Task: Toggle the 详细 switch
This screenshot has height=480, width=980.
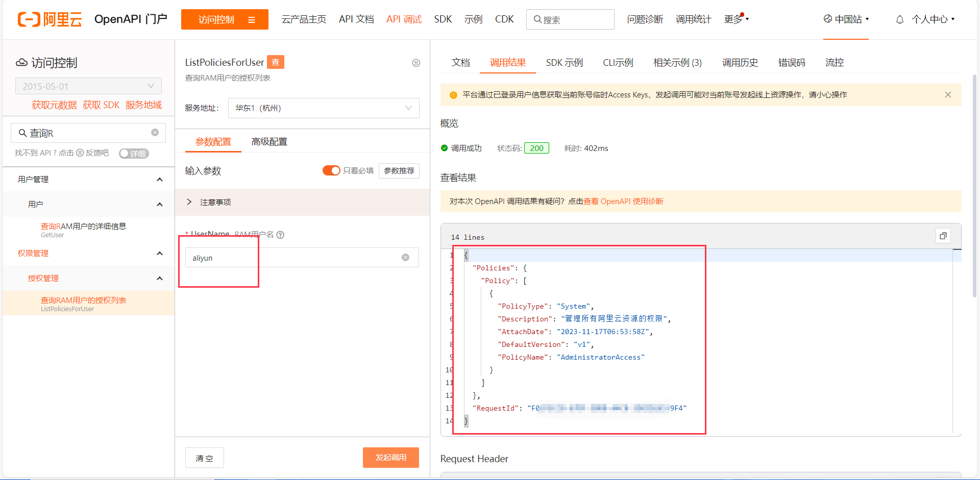Action: point(134,154)
